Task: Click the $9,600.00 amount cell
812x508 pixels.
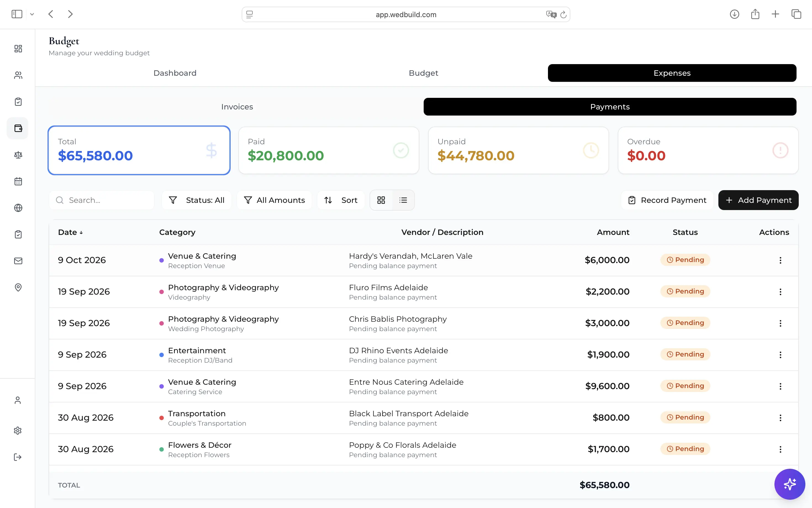Action: (x=607, y=386)
